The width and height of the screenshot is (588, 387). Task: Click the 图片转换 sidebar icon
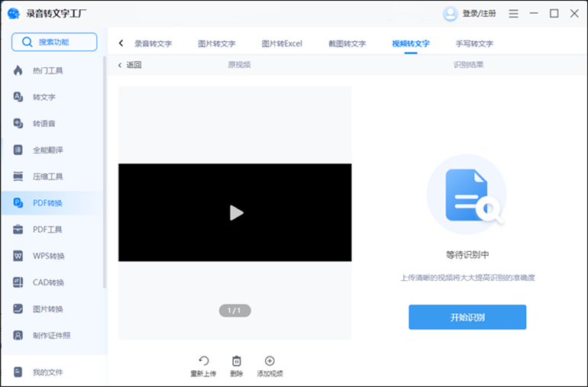coord(18,308)
